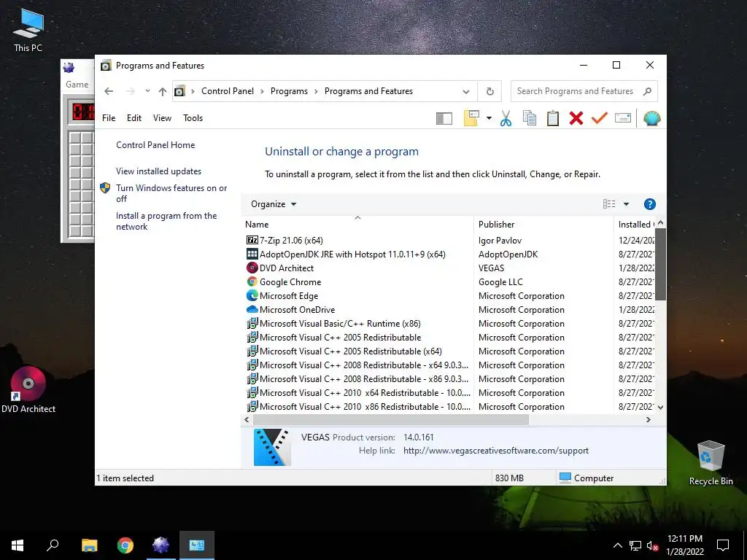Go up one level with Up arrow
747x560 pixels.
coord(163,91)
